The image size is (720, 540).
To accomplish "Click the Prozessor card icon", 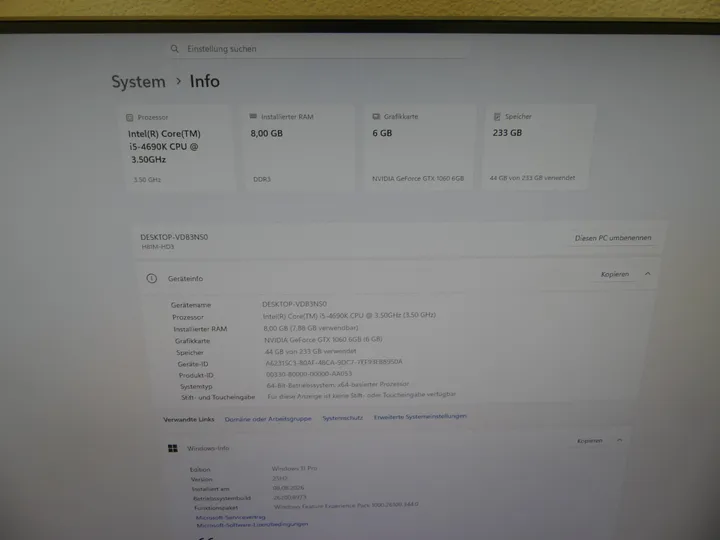I will click(129, 118).
